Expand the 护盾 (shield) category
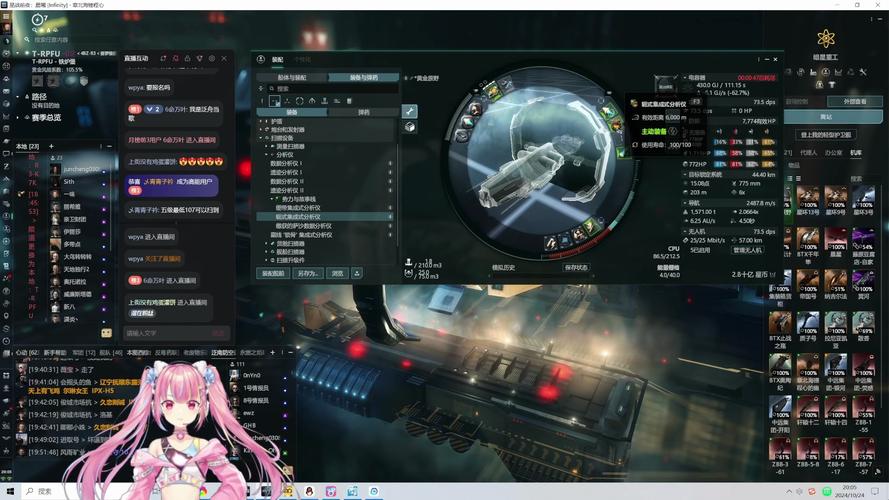The image size is (889, 500). click(x=261, y=121)
